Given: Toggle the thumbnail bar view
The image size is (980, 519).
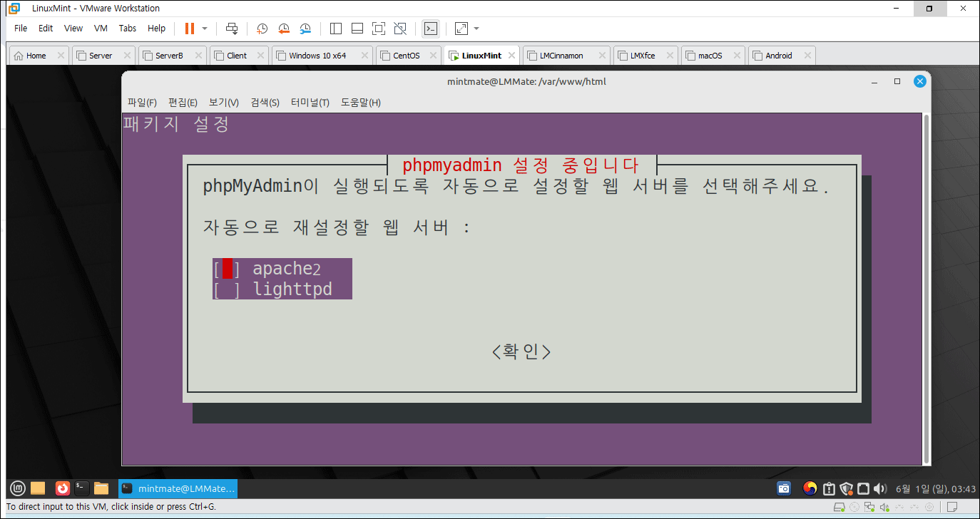Looking at the screenshot, I should tap(357, 29).
